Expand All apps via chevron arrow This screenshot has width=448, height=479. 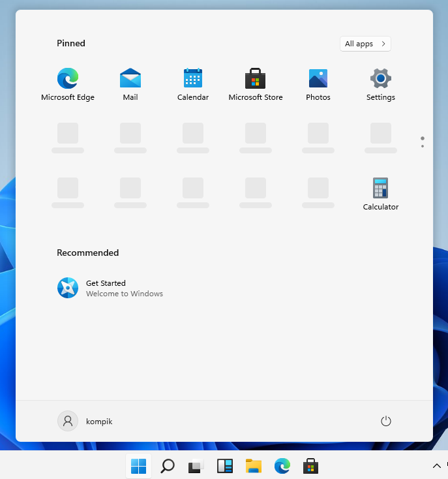tap(383, 44)
